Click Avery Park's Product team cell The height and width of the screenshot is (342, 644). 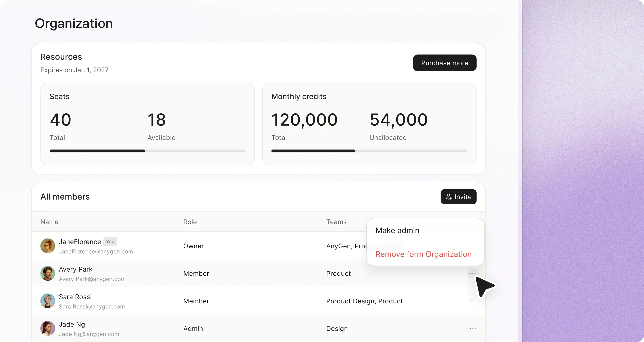[x=339, y=274]
